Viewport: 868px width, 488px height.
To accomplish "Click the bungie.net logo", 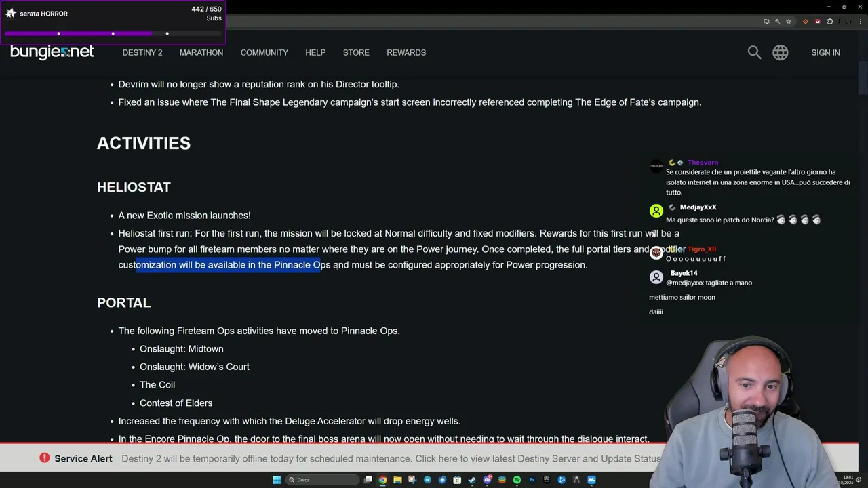I will [x=52, y=52].
